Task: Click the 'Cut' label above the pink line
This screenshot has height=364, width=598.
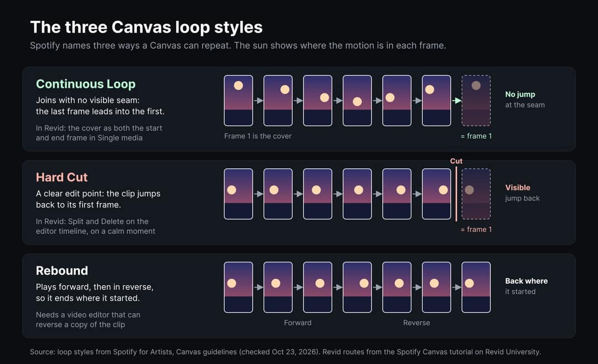Action: [456, 161]
